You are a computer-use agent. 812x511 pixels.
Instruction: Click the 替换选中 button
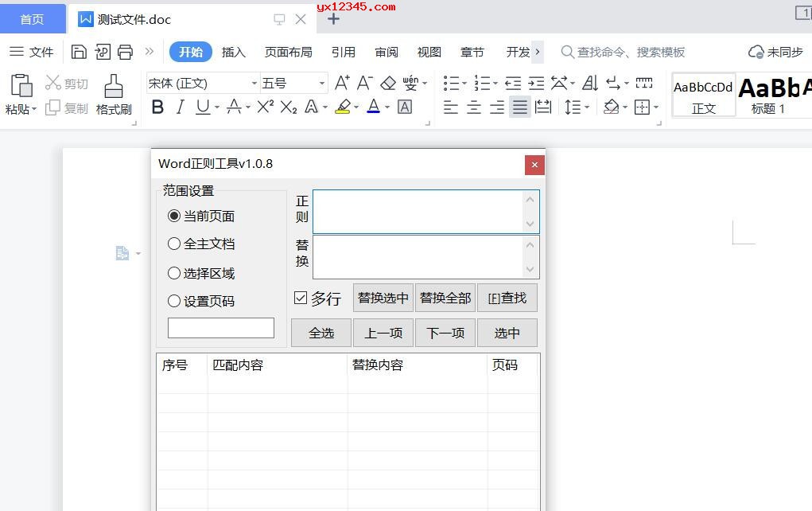click(x=383, y=298)
